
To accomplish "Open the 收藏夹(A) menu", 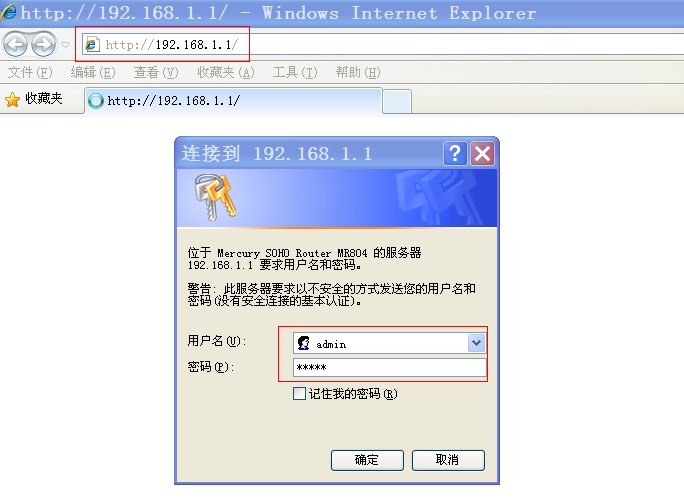I will coord(226,72).
